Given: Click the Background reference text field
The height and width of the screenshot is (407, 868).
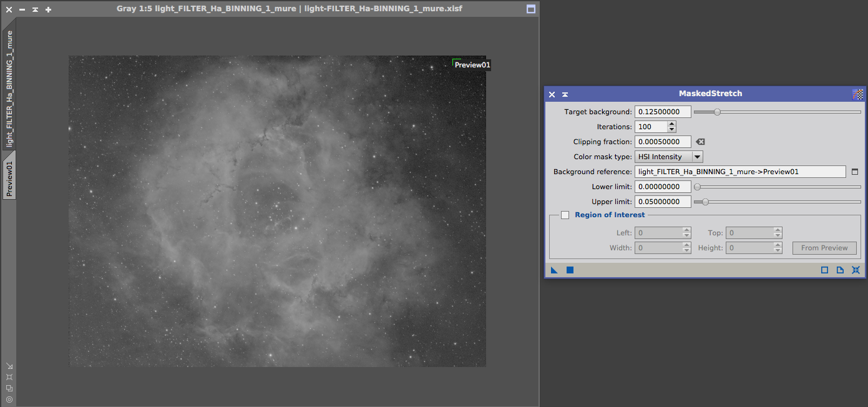Looking at the screenshot, I should 740,172.
